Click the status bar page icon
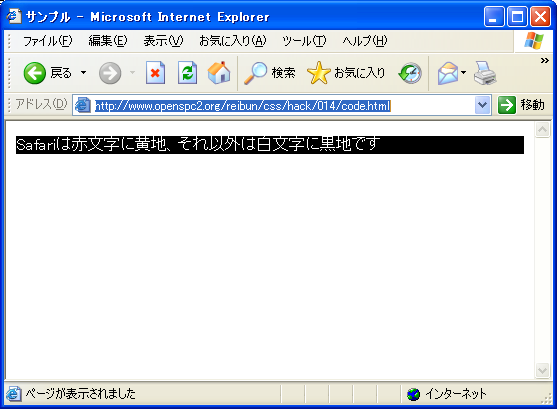Screen dimensions: 557x409 coord(13,394)
